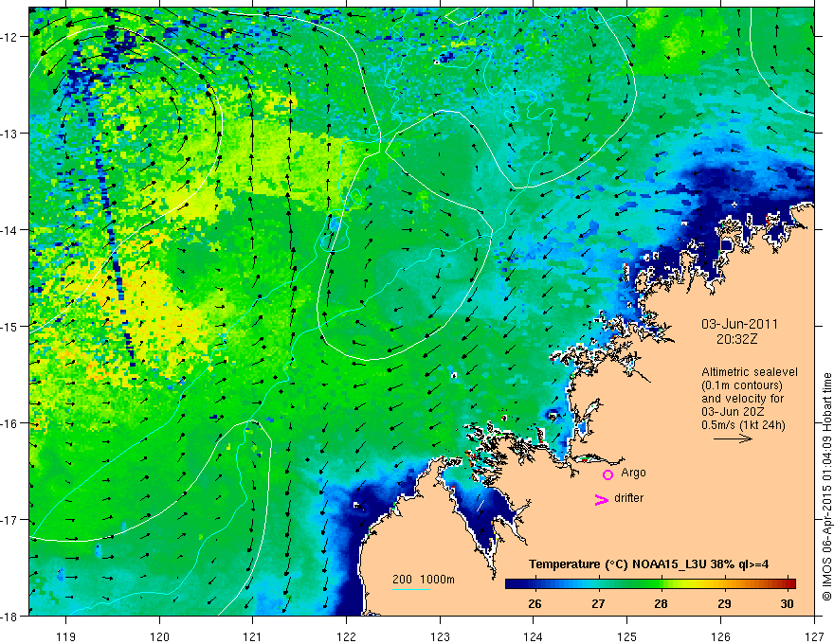Click longitude axis label 119
The height and width of the screenshot is (644, 834).
(66, 636)
